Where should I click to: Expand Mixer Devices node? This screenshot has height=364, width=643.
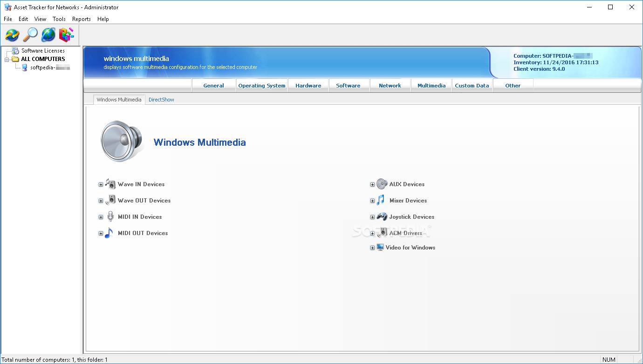coord(372,201)
